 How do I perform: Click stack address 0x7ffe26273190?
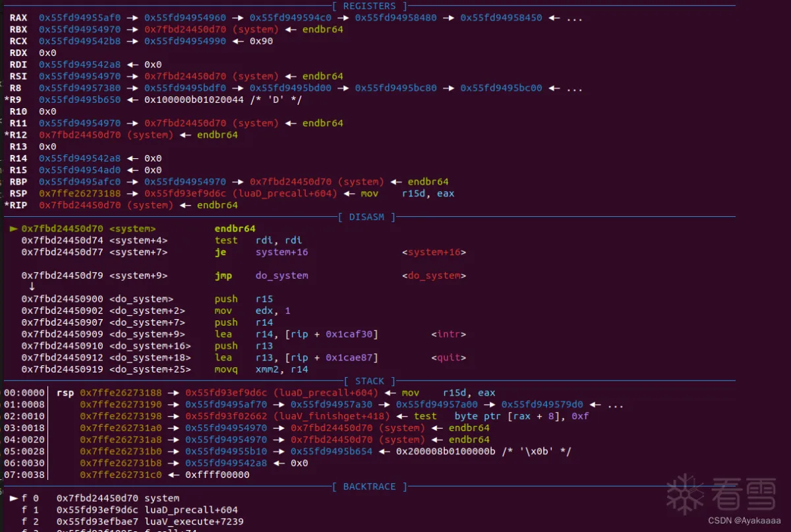tap(121, 405)
